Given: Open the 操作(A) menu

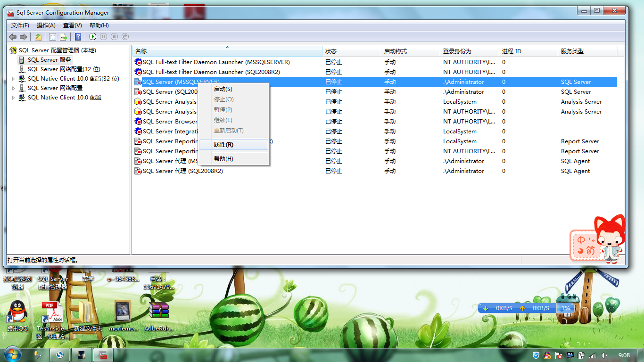Looking at the screenshot, I should tap(46, 25).
